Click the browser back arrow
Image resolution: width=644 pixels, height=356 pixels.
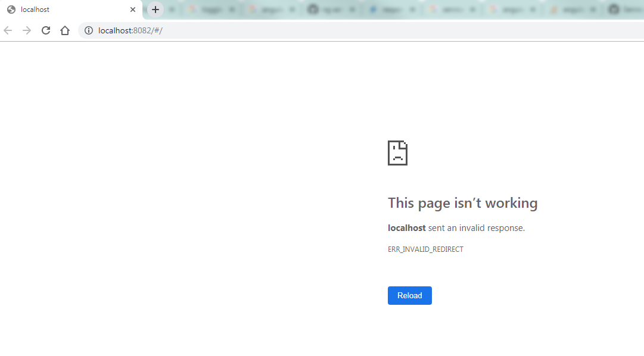point(8,30)
